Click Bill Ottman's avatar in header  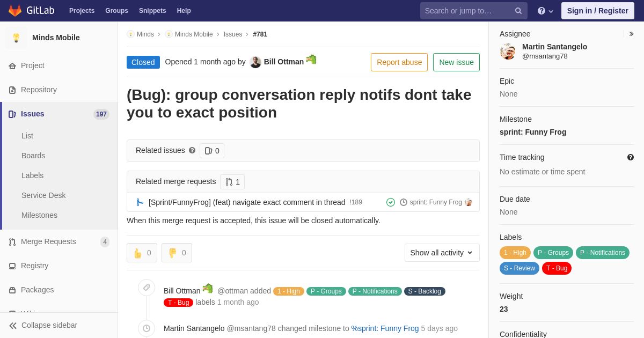(x=255, y=62)
